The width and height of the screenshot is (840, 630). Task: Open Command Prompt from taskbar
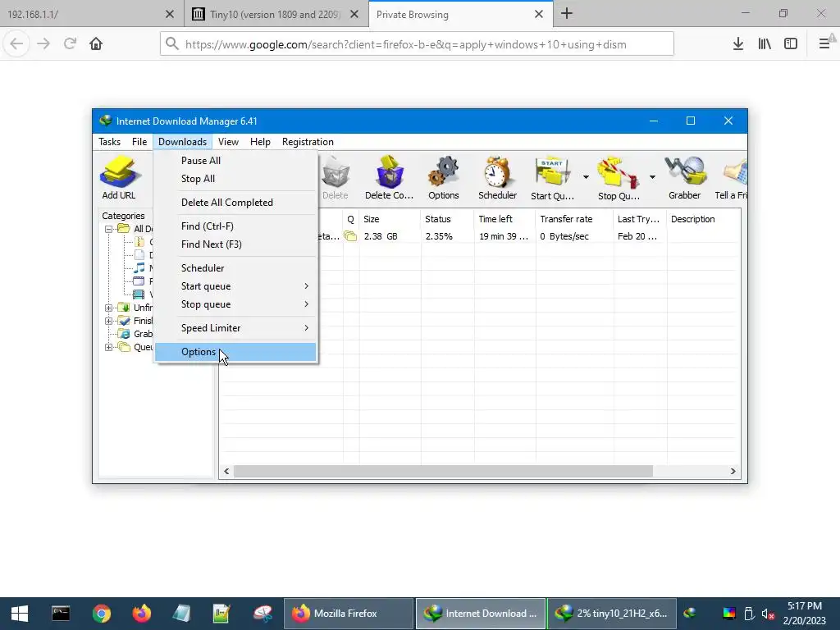(x=61, y=614)
